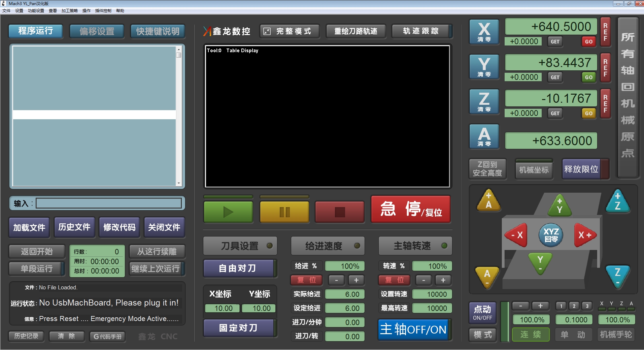This screenshot has width=644, height=350.
Task: Zero the Z axis with the Z 清零 button
Action: (484, 102)
